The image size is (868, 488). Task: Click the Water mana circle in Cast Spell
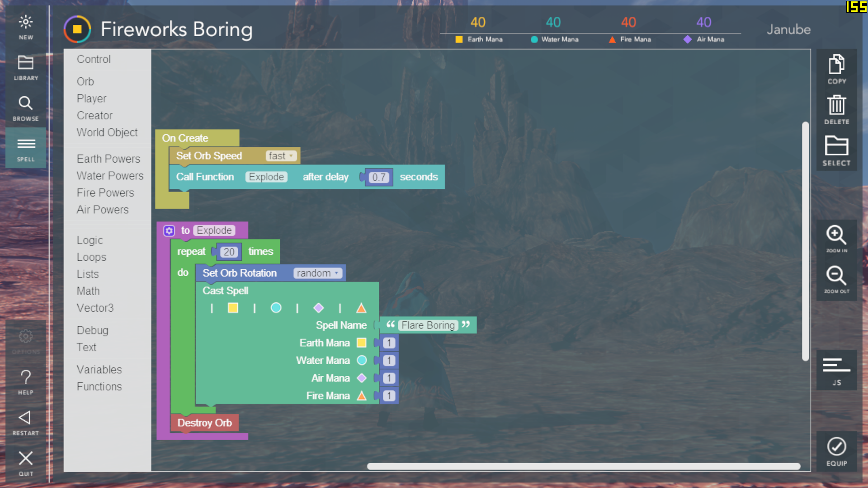[x=276, y=308]
